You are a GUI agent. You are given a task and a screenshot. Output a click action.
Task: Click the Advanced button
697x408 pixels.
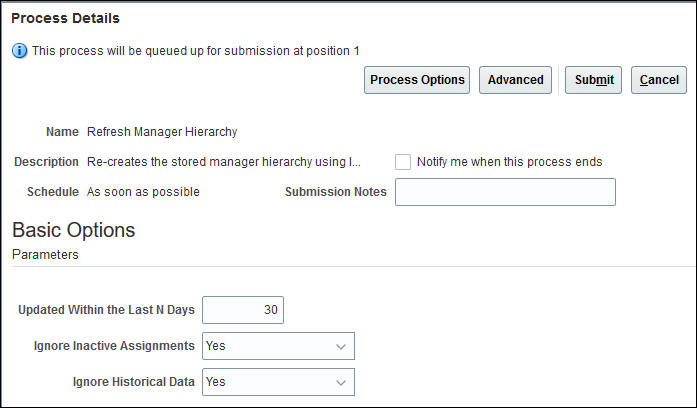[x=515, y=80]
